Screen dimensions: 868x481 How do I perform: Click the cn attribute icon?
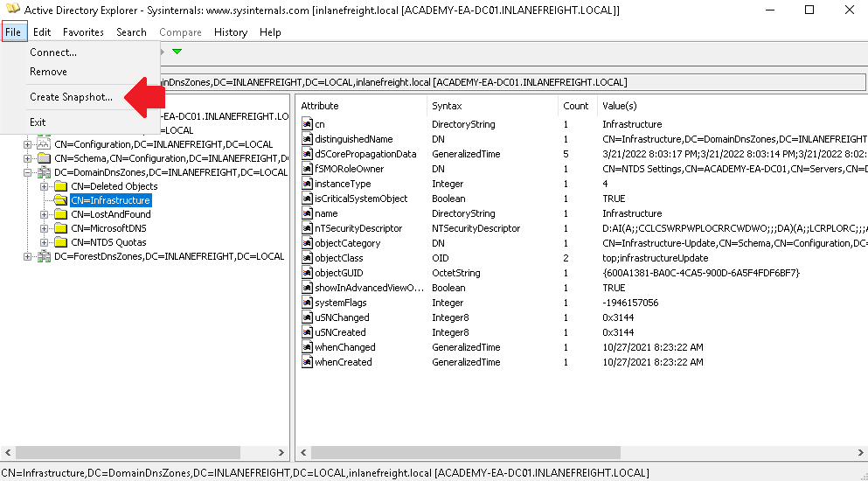pos(307,124)
